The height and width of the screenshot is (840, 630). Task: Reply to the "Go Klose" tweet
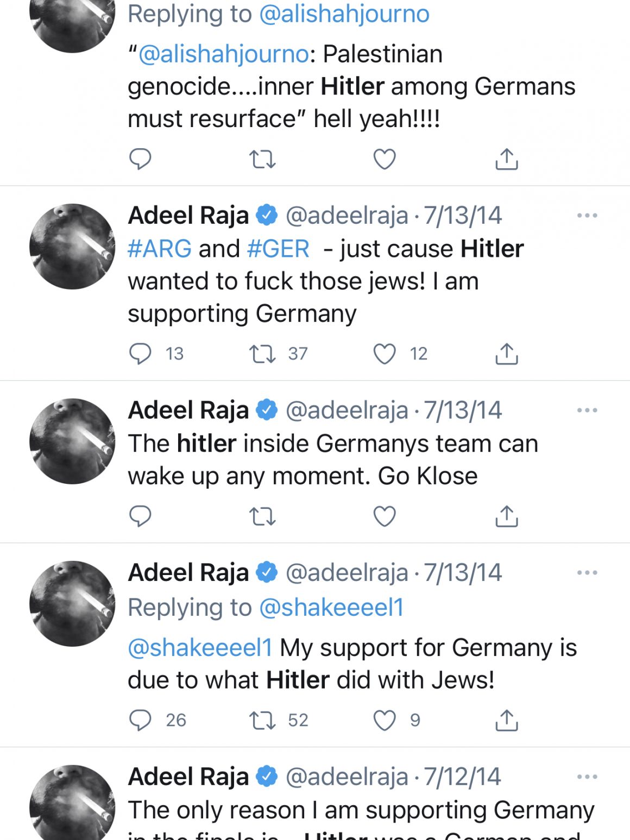click(140, 516)
